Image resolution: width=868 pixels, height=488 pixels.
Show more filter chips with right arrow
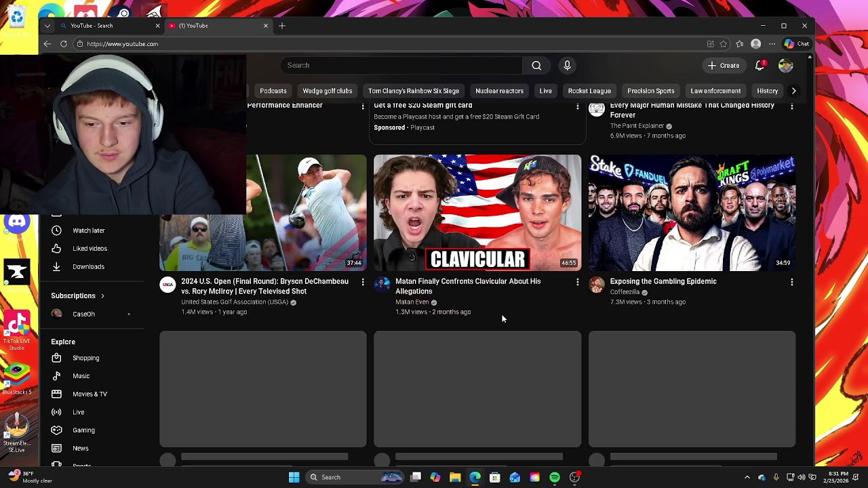(793, 91)
